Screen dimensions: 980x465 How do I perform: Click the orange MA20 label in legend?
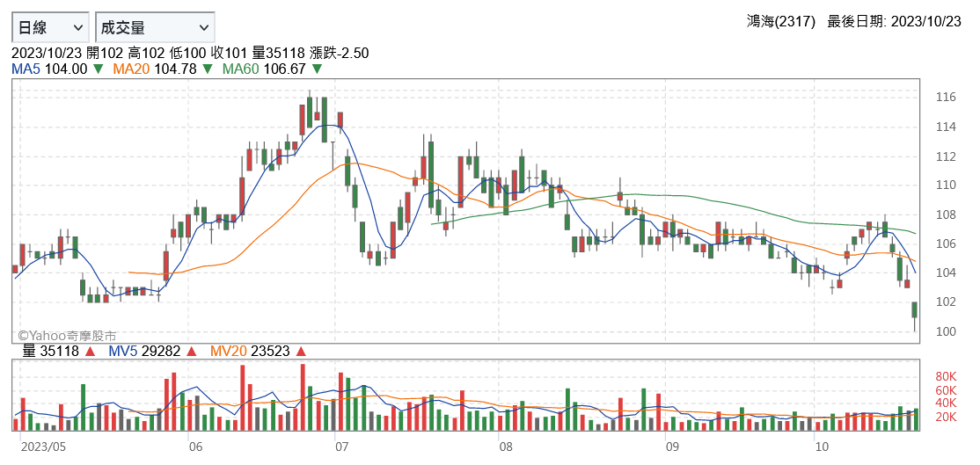(x=130, y=69)
